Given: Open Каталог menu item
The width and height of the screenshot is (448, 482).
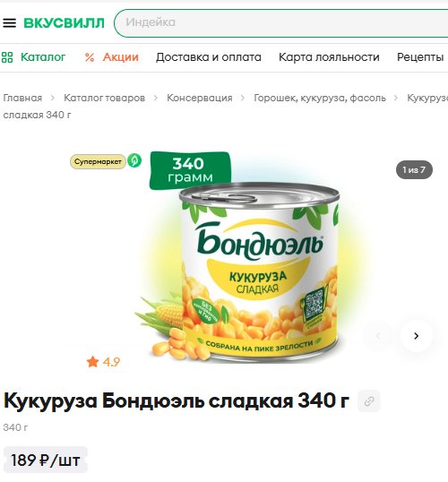Looking at the screenshot, I should 43,57.
